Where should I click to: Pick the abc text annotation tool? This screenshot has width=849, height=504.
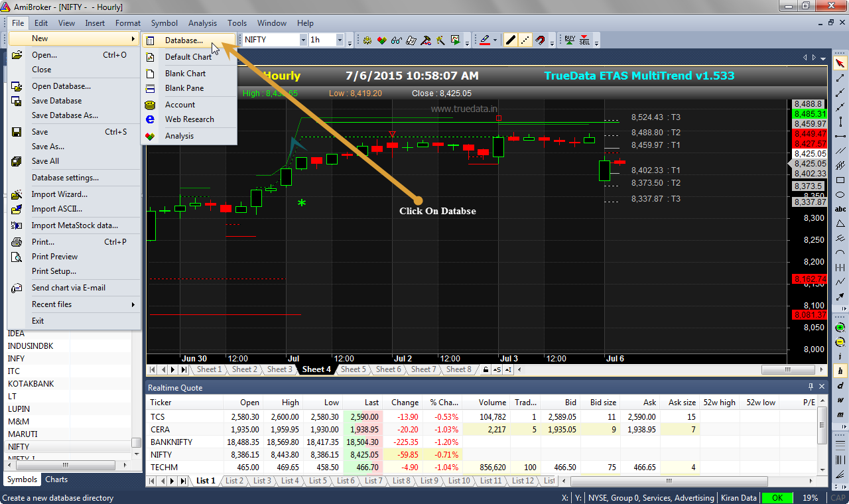[840, 209]
